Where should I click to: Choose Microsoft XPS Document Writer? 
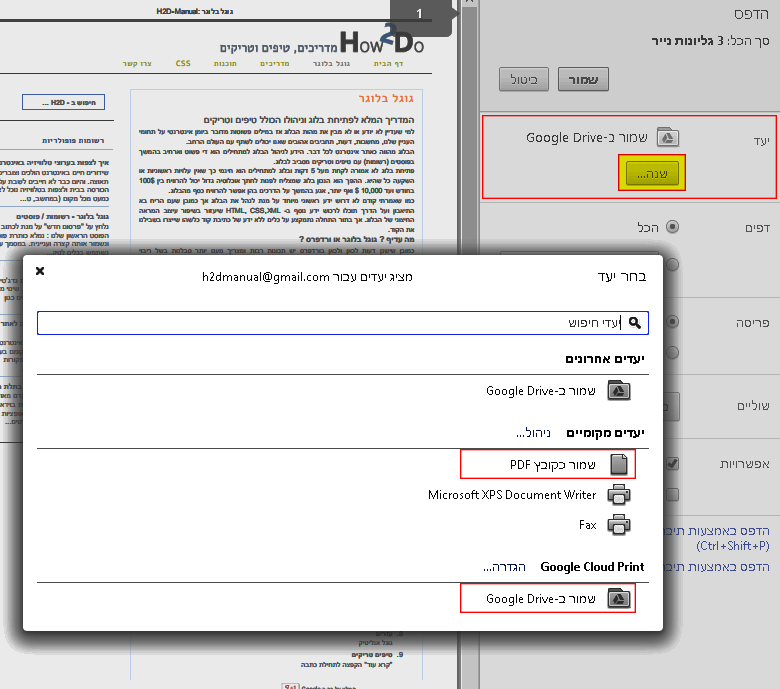(x=512, y=495)
